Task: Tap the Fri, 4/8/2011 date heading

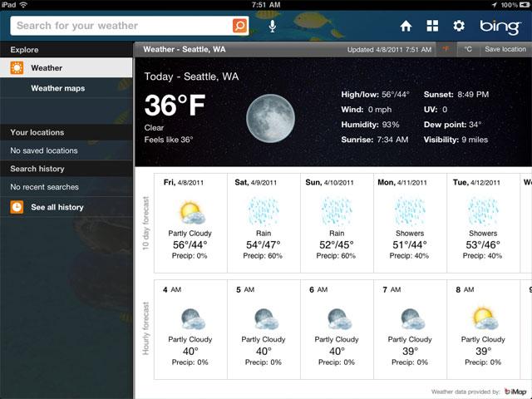Action: point(184,183)
